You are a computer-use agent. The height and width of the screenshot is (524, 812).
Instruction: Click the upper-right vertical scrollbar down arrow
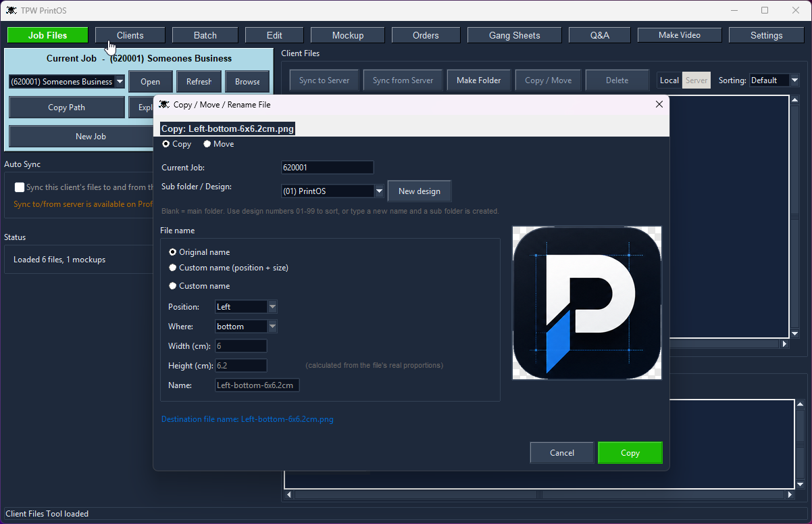tap(795, 333)
